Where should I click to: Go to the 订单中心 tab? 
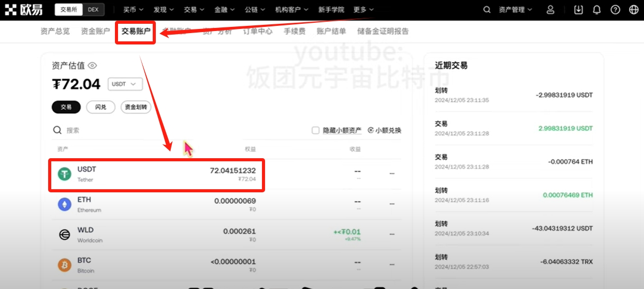pyautogui.click(x=258, y=31)
